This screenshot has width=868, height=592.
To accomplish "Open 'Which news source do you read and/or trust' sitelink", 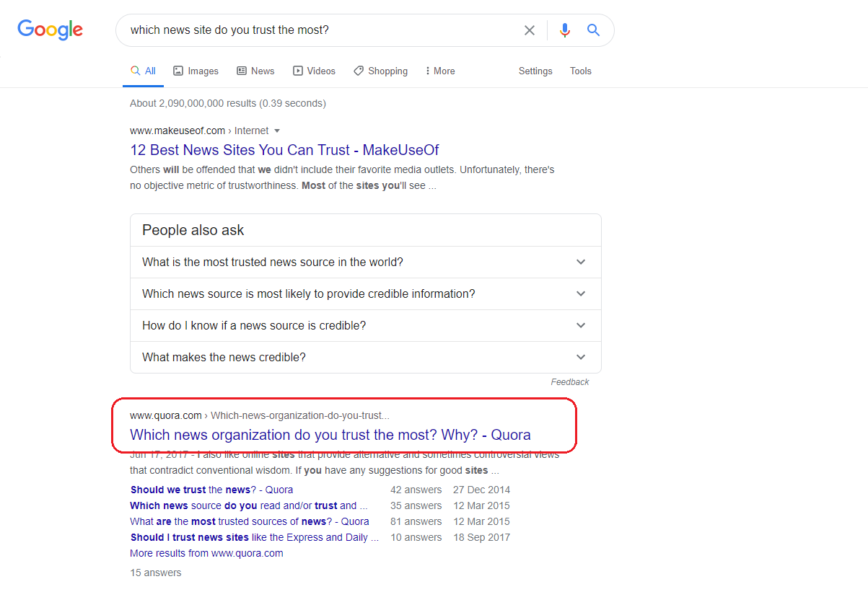I will coord(249,505).
